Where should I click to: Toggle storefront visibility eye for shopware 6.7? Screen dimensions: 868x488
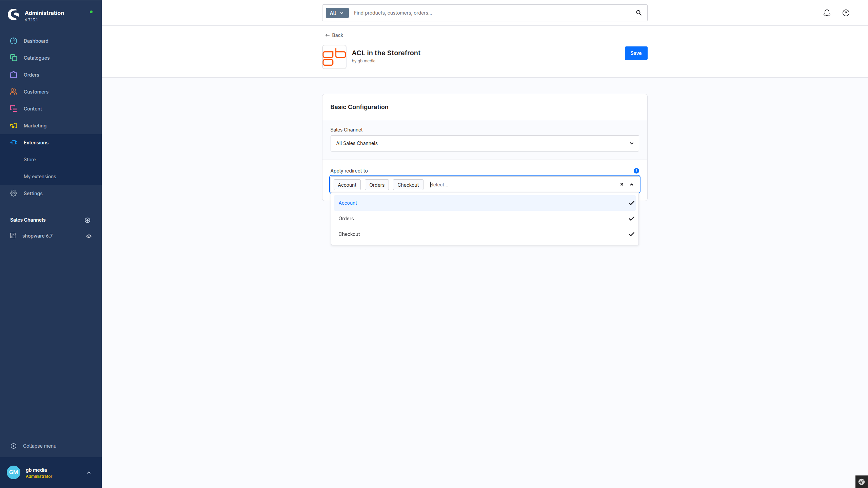[x=89, y=236]
